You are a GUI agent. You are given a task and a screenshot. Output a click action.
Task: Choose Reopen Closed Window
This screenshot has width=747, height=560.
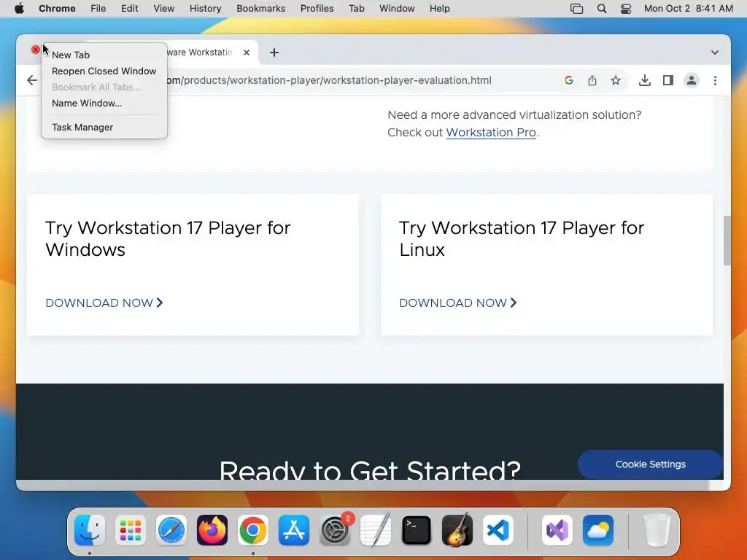tap(104, 71)
